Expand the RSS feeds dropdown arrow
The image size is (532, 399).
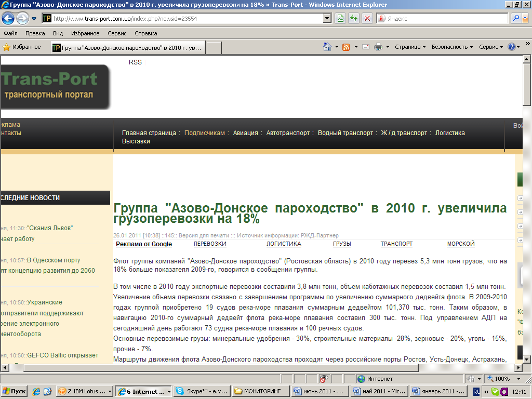(356, 47)
